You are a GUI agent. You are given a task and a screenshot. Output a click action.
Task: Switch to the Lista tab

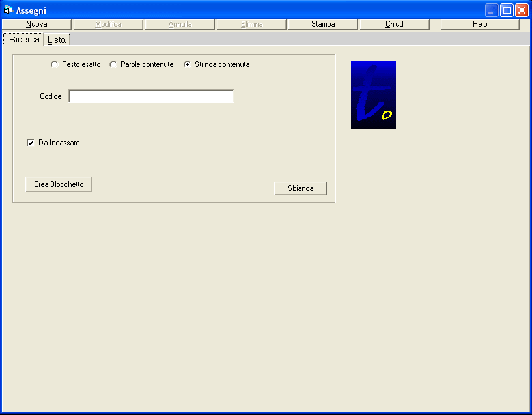tap(57, 40)
